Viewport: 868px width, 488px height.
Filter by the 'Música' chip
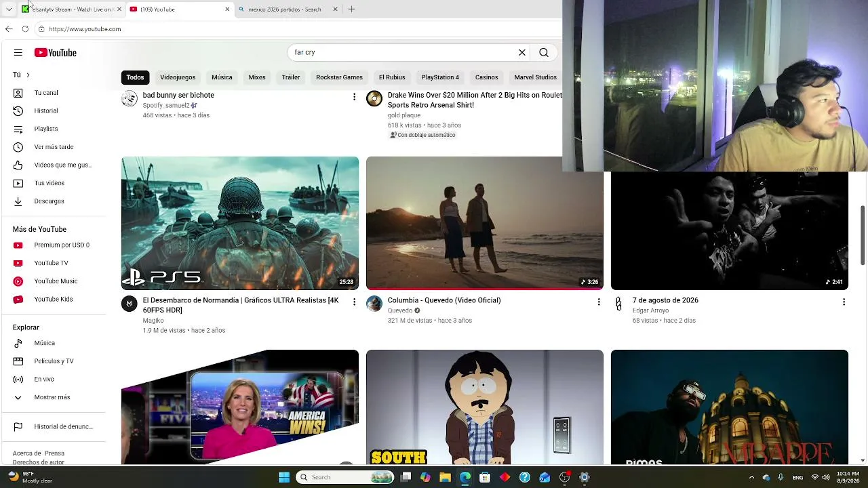point(222,77)
